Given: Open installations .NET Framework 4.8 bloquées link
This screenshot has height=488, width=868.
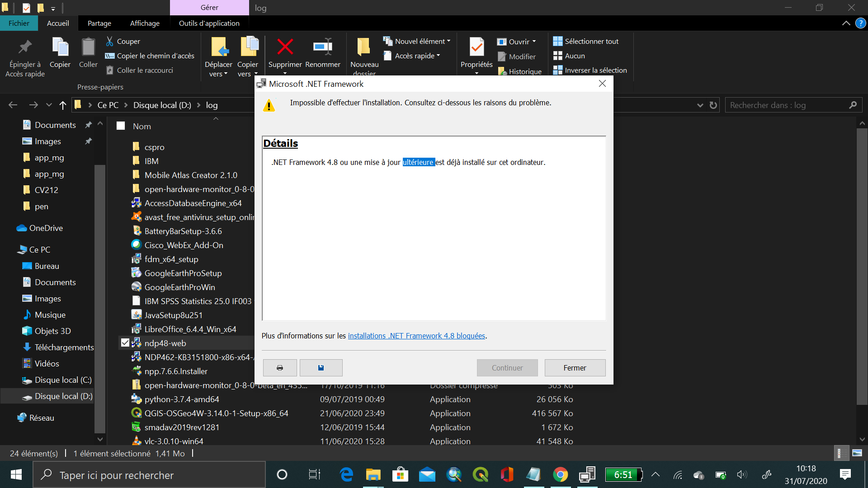Looking at the screenshot, I should [416, 336].
